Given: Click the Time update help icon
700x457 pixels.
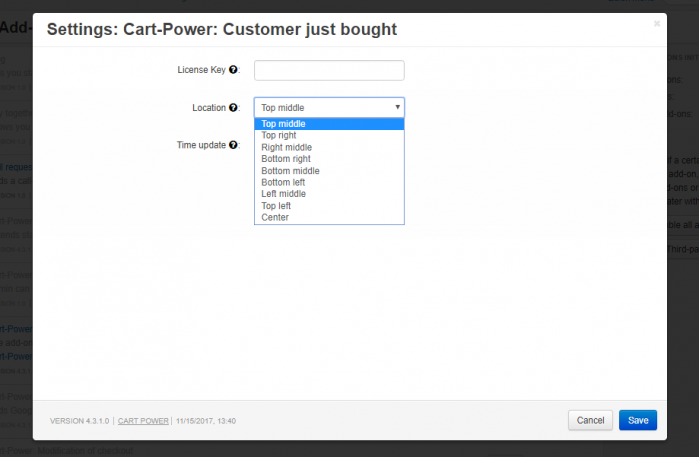Looking at the screenshot, I should click(233, 145).
